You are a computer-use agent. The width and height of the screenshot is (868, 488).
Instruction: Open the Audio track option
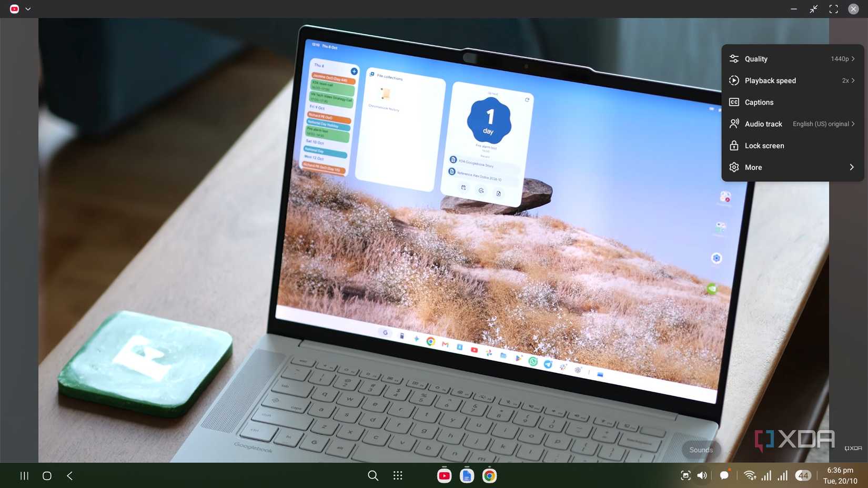pos(792,124)
